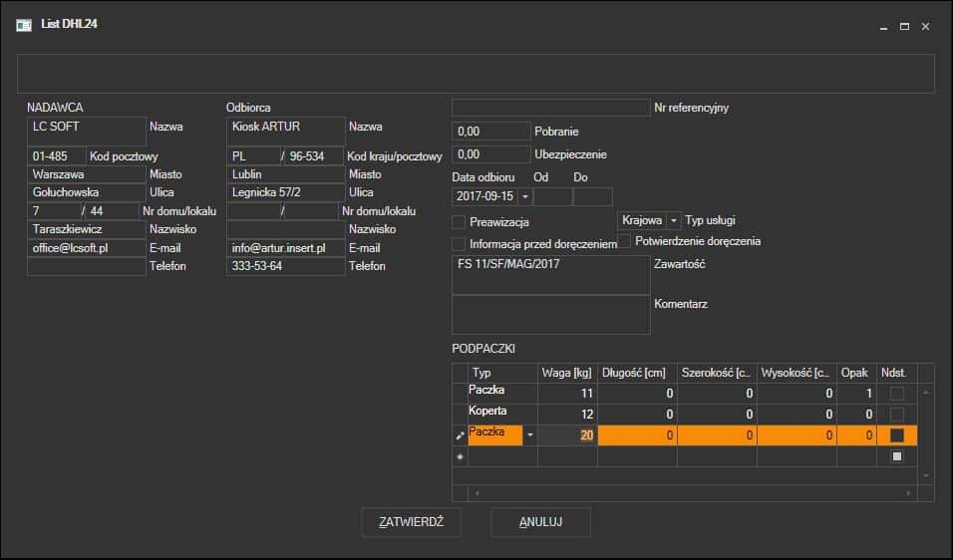Image resolution: width=953 pixels, height=560 pixels.
Task: Toggle Ndst. checkbox in the Paczka 11 row
Action: click(x=896, y=394)
